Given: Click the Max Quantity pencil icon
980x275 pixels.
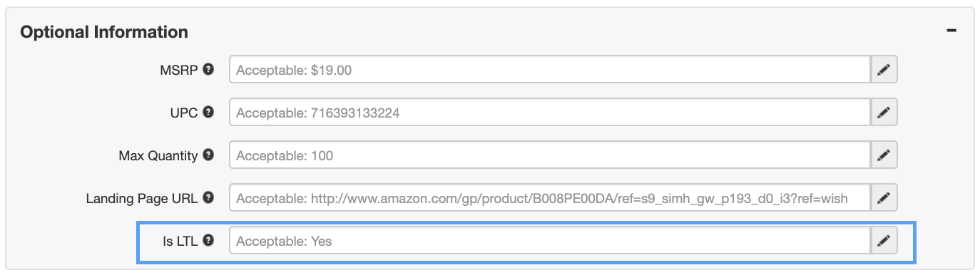Looking at the screenshot, I should pyautogui.click(x=884, y=155).
